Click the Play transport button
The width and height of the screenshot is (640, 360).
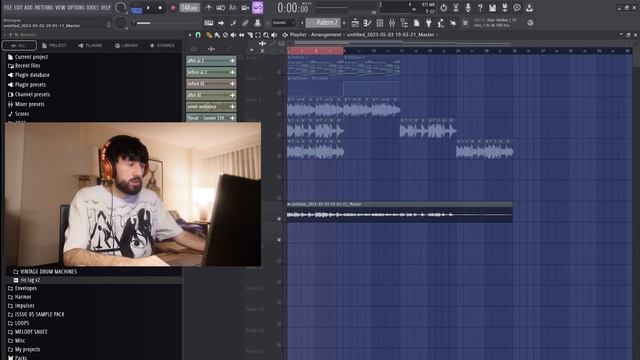coord(148,8)
